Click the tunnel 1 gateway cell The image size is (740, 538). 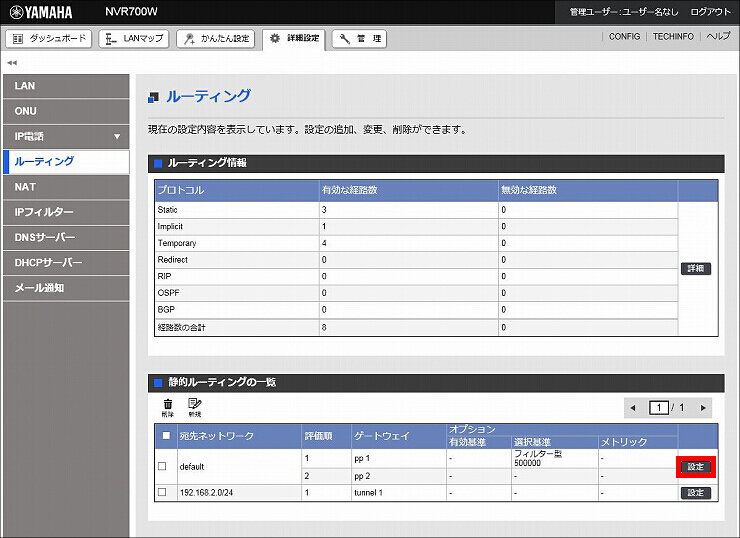[399, 493]
